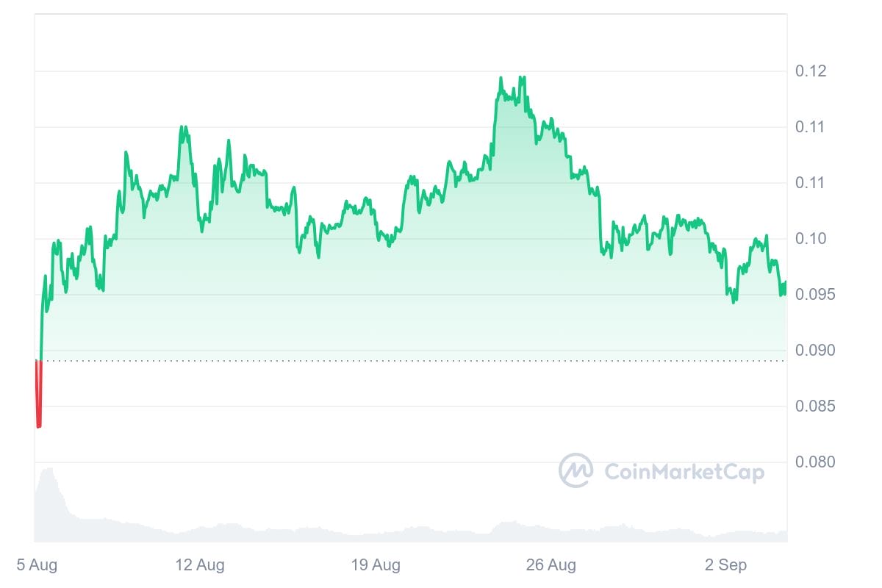Click the 0.10 price axis label

(811, 239)
